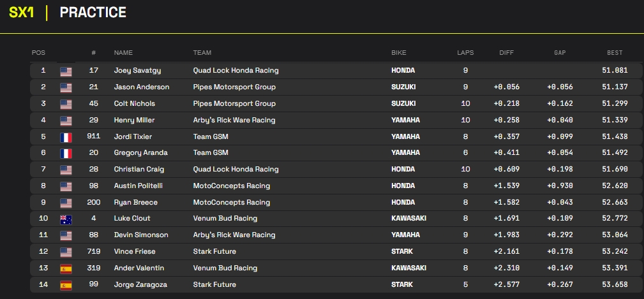This screenshot has width=644, height=299.
Task: Sort by the BEST column header
Action: (x=614, y=53)
